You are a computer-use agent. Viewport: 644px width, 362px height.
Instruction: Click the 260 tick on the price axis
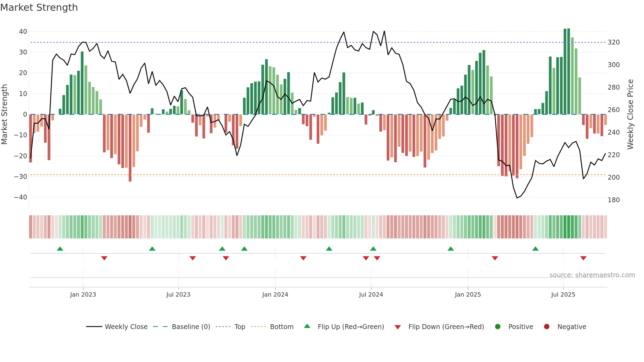click(614, 110)
